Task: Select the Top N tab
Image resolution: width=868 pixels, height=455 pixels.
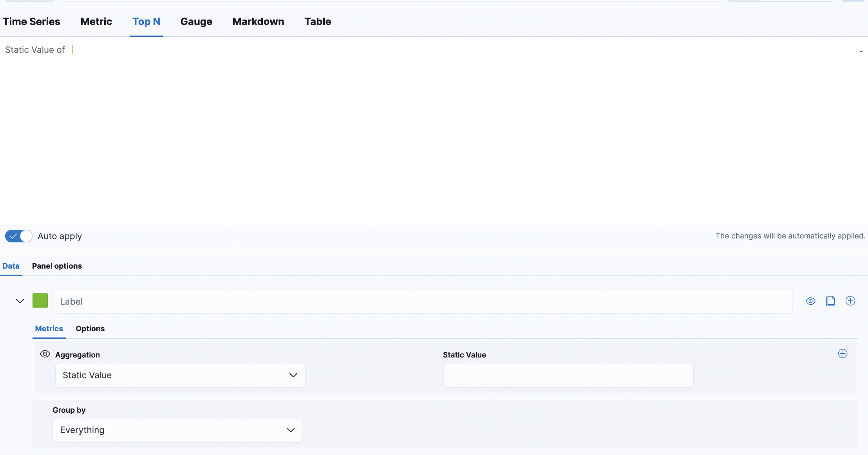Action: click(x=146, y=22)
